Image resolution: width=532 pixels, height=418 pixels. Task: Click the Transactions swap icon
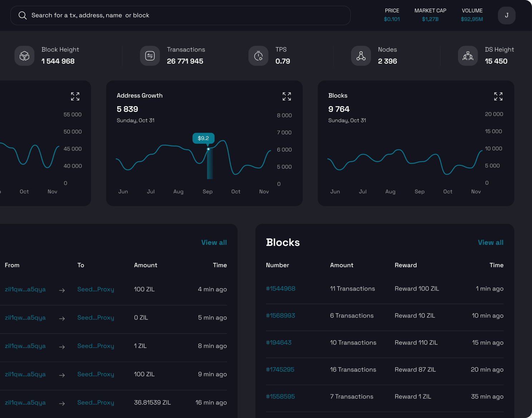pos(150,56)
